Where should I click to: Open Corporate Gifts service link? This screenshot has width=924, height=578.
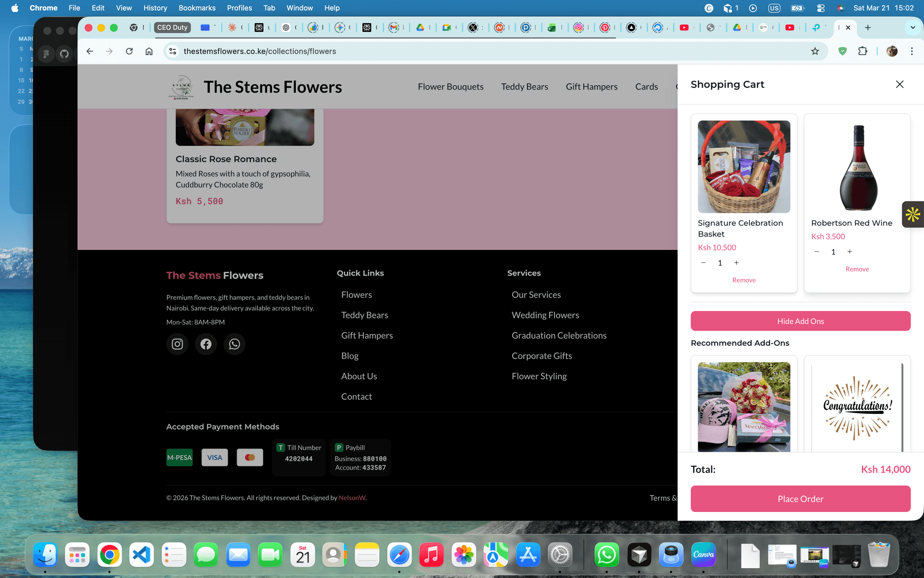(x=542, y=356)
